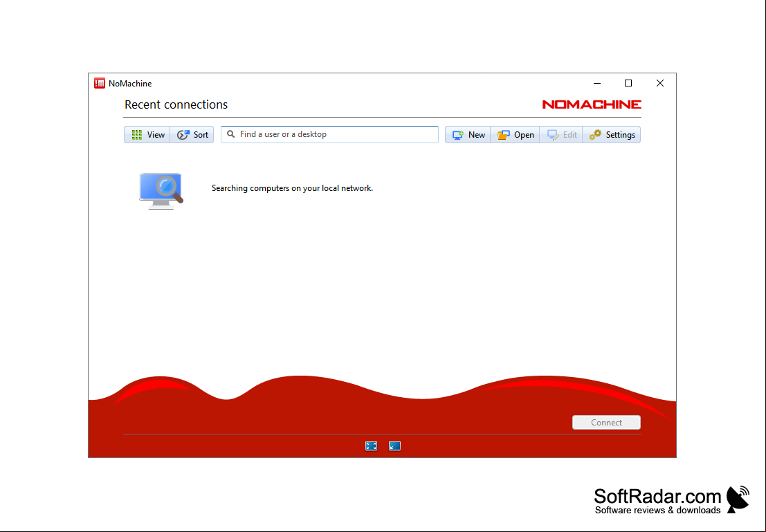
Task: Click the Recent connections heading
Action: tap(176, 104)
